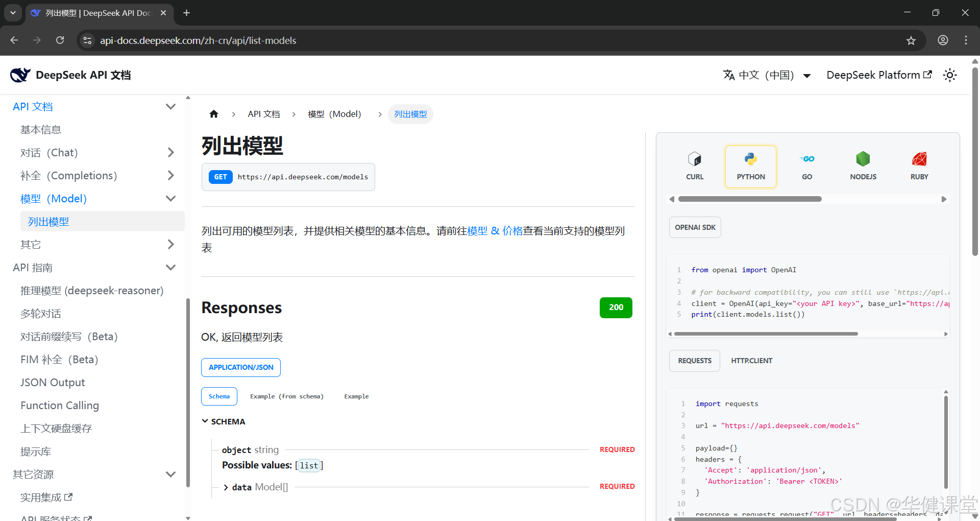
Task: Select the APPLICATION/JSON tab
Action: [x=241, y=367]
